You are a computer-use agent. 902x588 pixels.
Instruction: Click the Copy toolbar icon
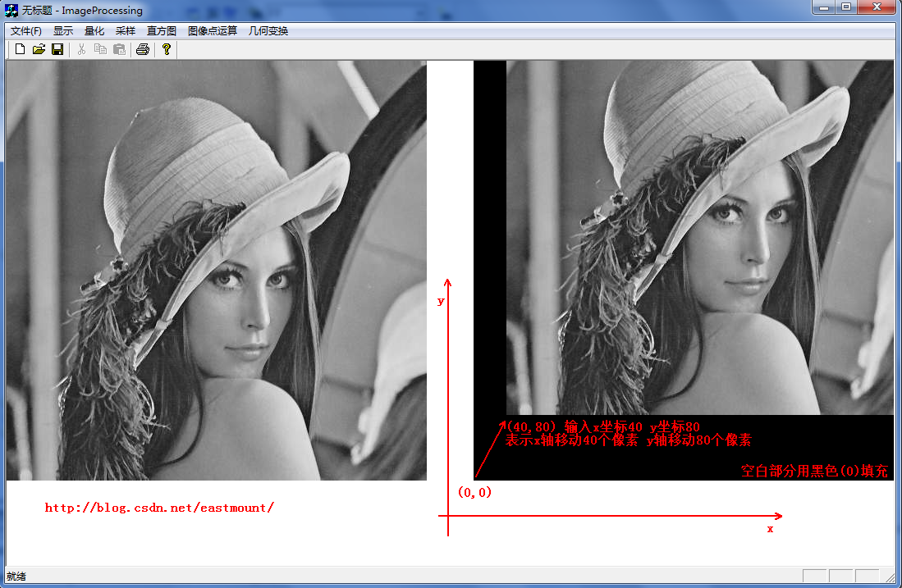(x=100, y=49)
